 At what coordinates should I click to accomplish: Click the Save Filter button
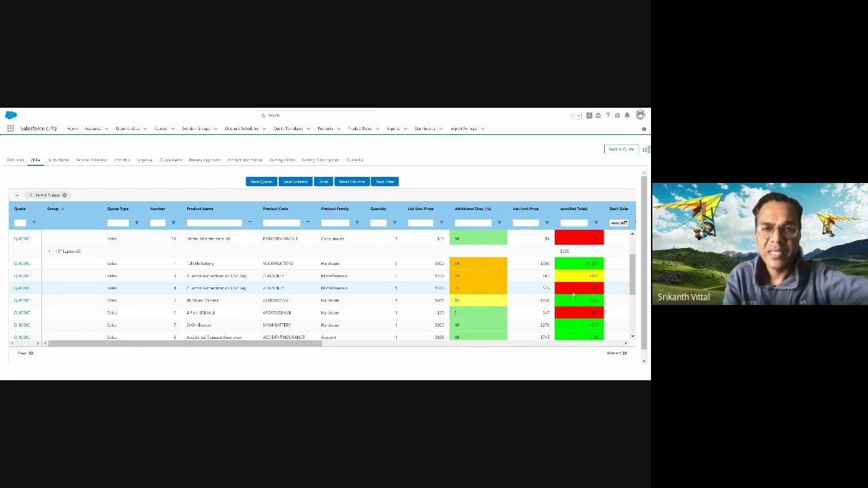[384, 182]
